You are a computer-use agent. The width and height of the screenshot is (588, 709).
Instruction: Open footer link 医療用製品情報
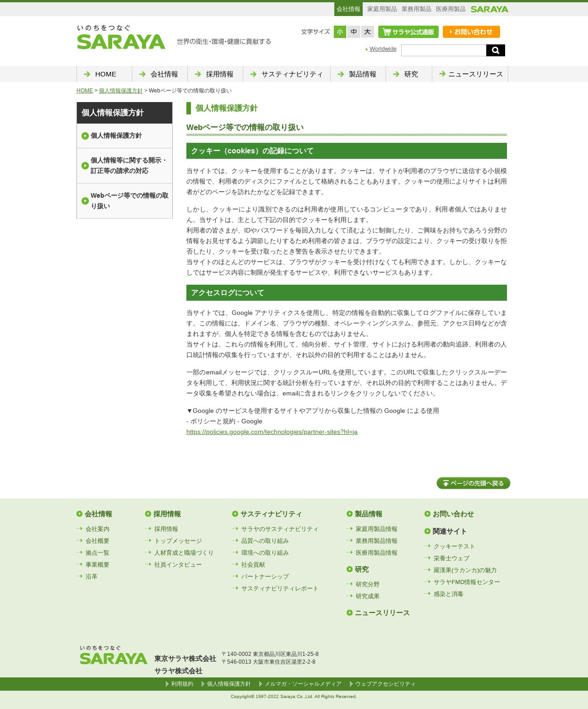376,552
